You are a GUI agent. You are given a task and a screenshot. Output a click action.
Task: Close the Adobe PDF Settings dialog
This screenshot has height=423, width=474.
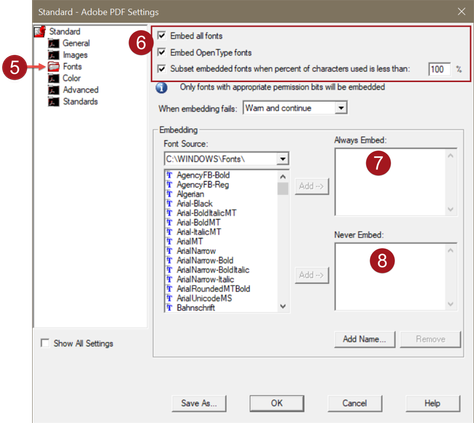coord(461,12)
